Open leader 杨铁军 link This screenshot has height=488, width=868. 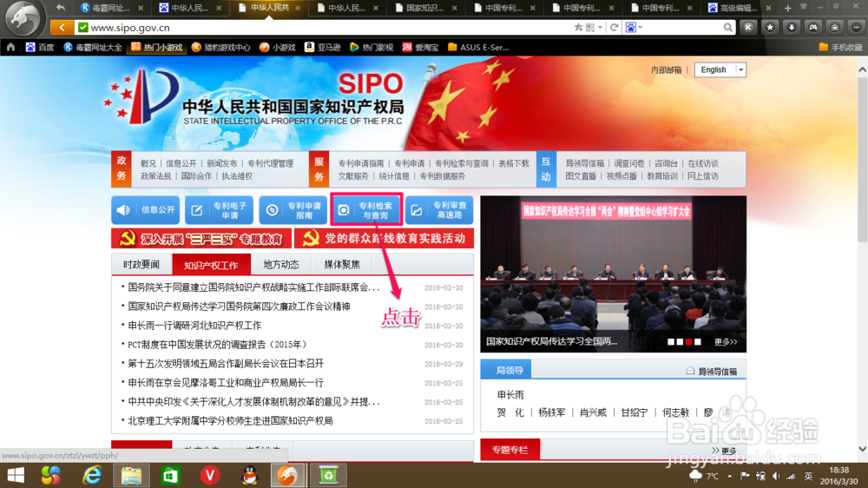pos(552,412)
